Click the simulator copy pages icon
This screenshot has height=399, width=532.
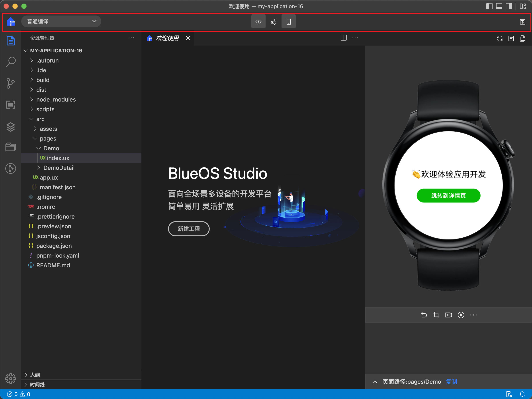[x=523, y=39]
